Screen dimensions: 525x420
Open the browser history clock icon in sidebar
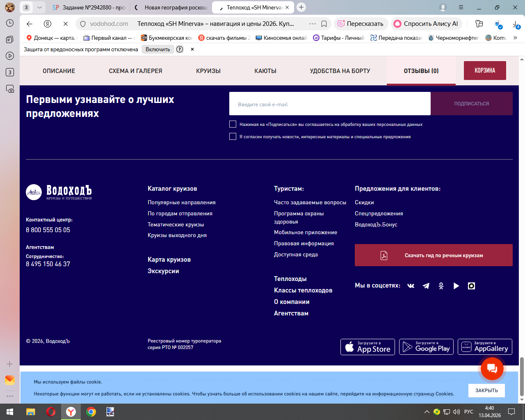[10, 23]
